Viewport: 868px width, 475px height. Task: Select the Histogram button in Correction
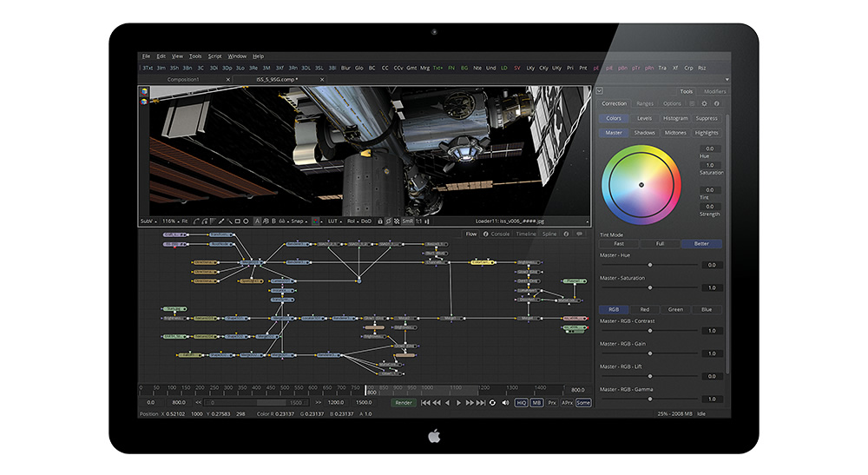click(675, 118)
